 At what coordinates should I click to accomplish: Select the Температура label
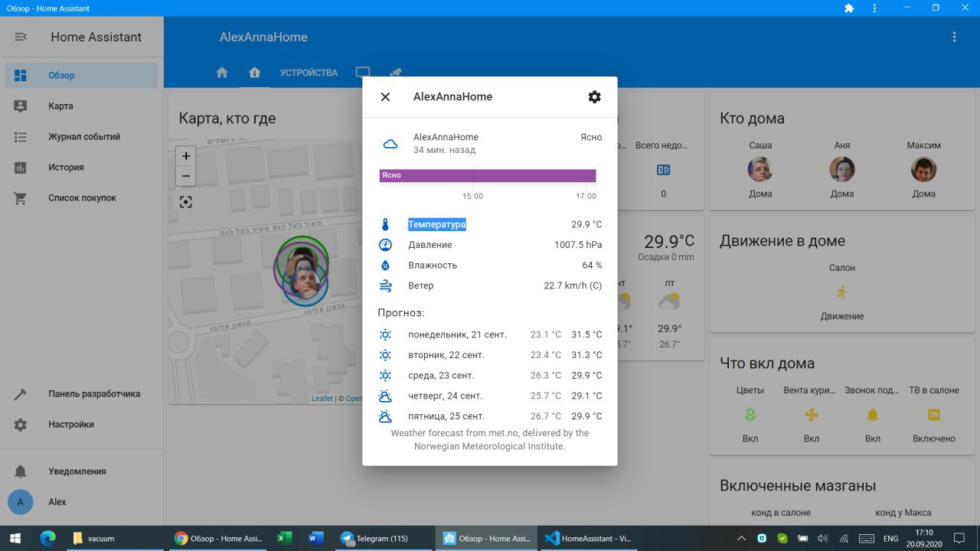point(436,224)
